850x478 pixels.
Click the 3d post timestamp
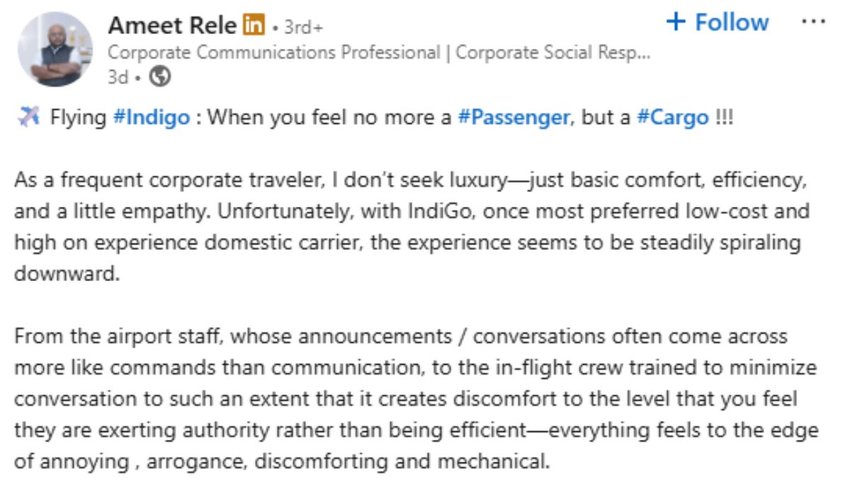point(118,76)
